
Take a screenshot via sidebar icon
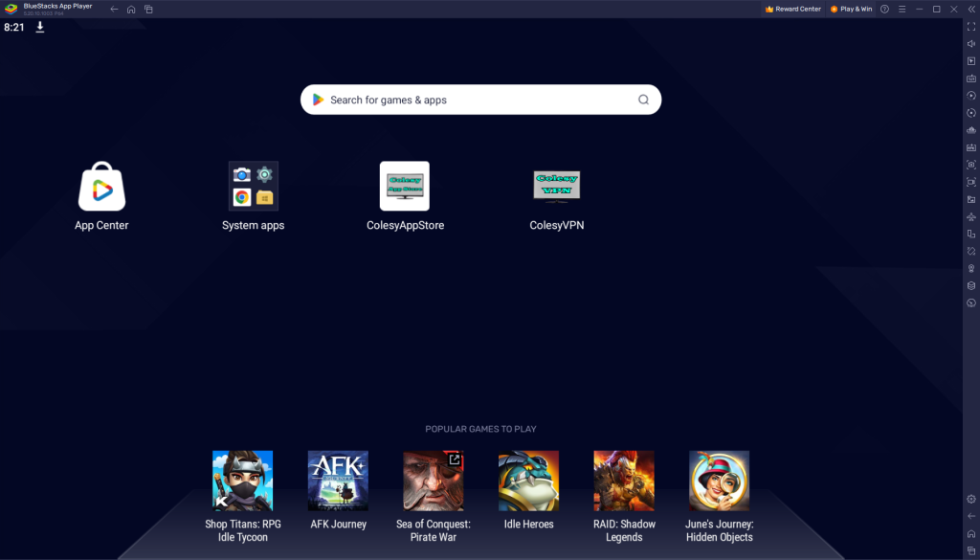click(971, 165)
